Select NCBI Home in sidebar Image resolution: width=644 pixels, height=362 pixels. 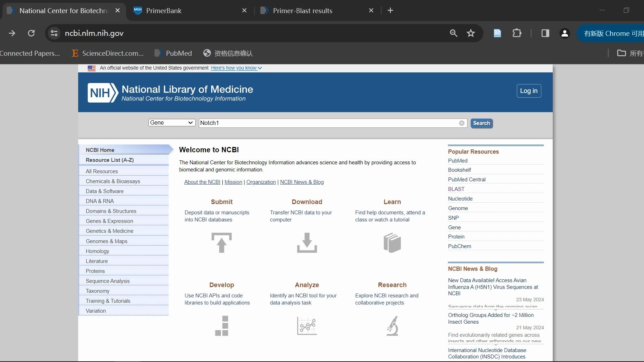coord(124,150)
